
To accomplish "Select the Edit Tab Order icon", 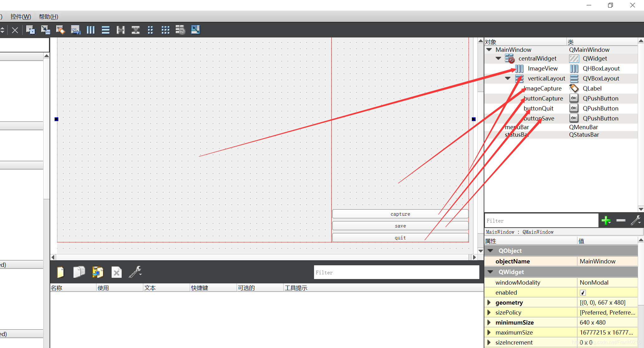I will [x=75, y=30].
